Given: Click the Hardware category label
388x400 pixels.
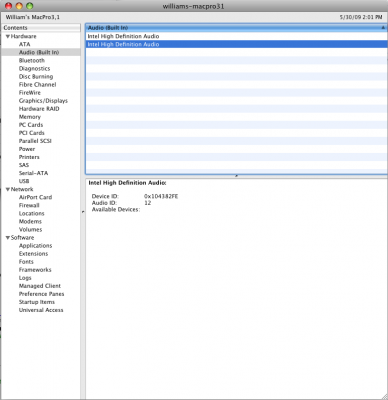Looking at the screenshot, I should tap(23, 36).
